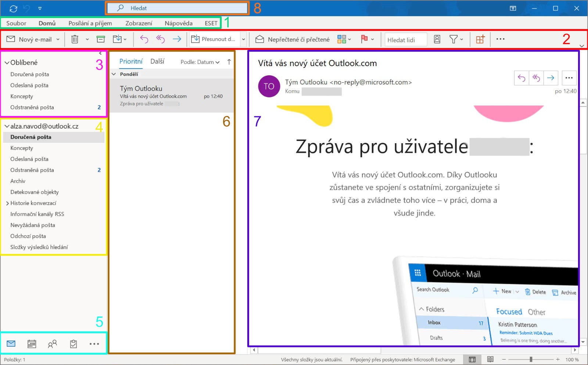Open navigation more options ellipsis
The width and height of the screenshot is (588, 365).
[94, 344]
